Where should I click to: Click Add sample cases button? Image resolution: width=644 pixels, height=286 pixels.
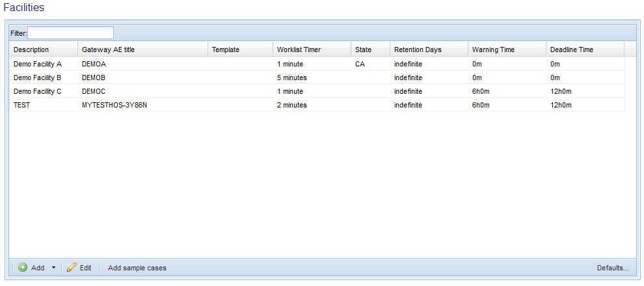pos(137,268)
